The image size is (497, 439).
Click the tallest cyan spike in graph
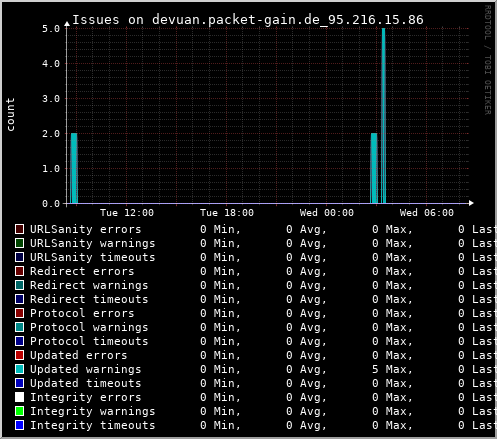tap(384, 116)
